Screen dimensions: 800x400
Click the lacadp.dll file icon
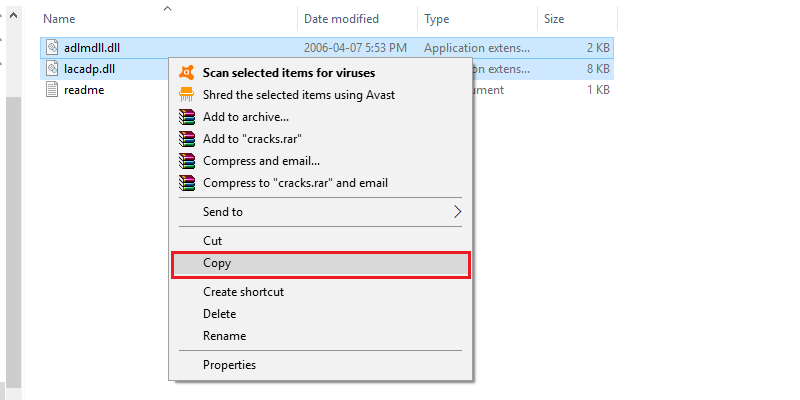(52, 68)
